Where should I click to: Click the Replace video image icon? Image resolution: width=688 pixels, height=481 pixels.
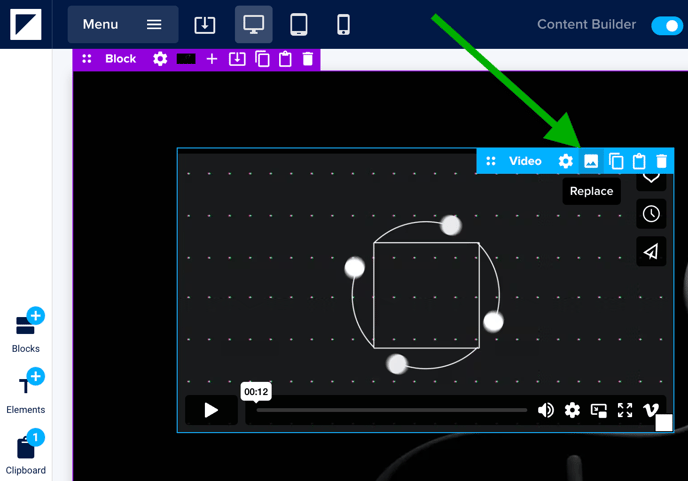[x=591, y=161]
